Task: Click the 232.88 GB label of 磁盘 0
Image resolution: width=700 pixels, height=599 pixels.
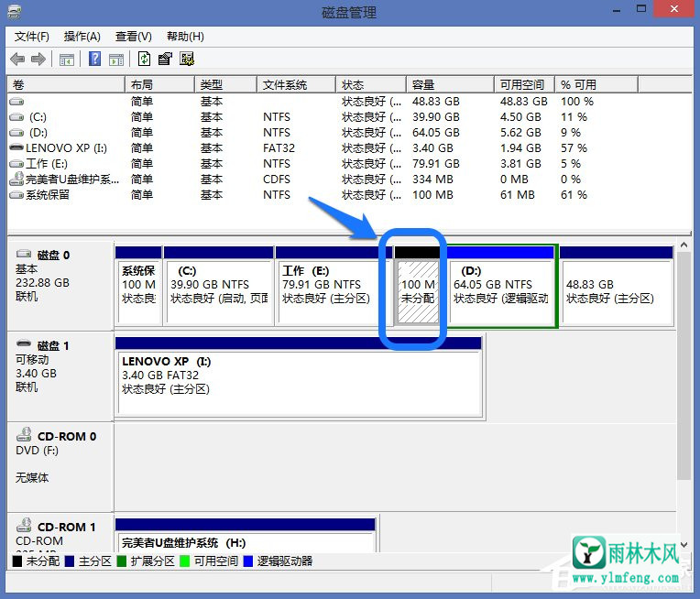Action: [x=42, y=283]
